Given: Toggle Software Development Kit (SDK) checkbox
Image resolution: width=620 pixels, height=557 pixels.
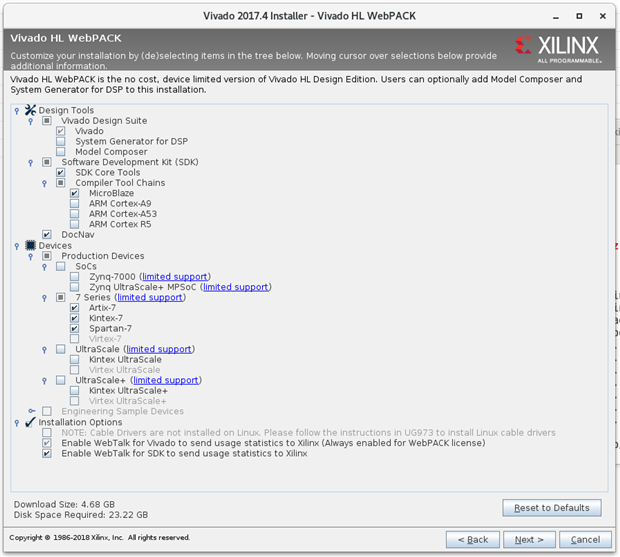Looking at the screenshot, I should 47,162.
